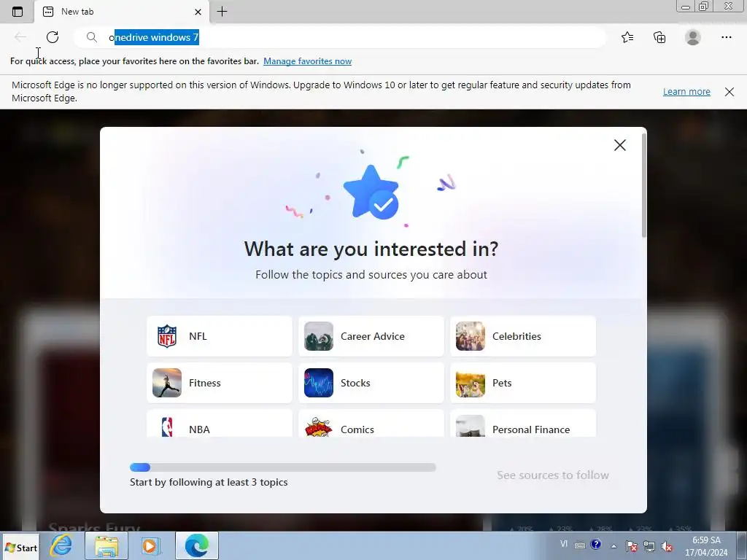Open Windows Explorer from taskbar
Image resolution: width=747 pixels, height=560 pixels.
(107, 545)
